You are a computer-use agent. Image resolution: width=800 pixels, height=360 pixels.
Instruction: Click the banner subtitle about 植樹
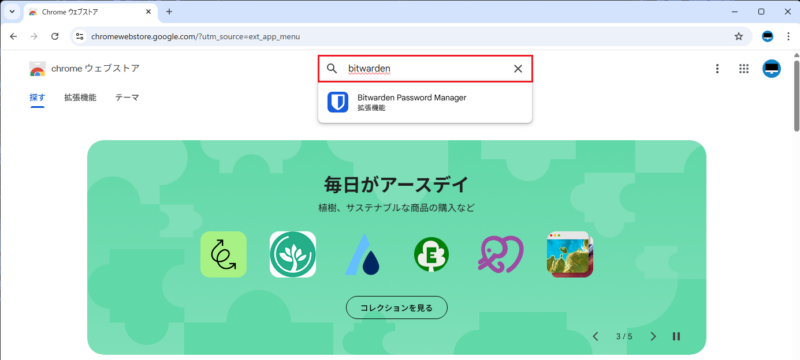[x=396, y=208]
